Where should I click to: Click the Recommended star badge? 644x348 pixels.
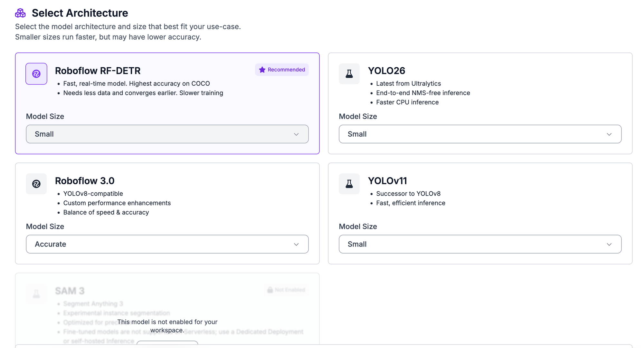pyautogui.click(x=282, y=70)
